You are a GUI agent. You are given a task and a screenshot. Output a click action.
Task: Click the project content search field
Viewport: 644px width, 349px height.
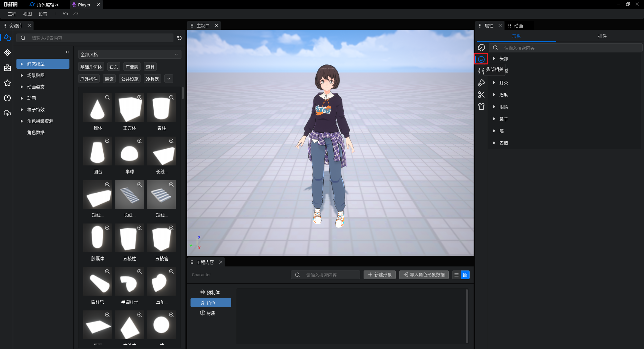325,275
